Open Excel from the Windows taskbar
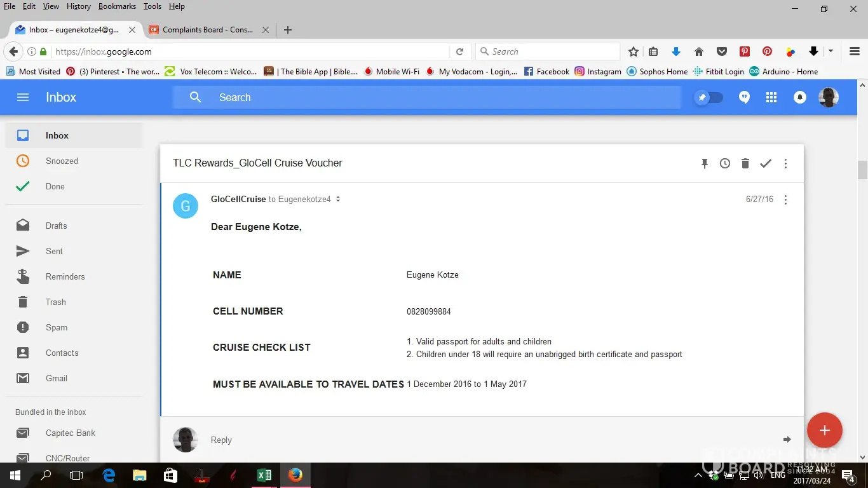This screenshot has width=868, height=488. [x=264, y=475]
